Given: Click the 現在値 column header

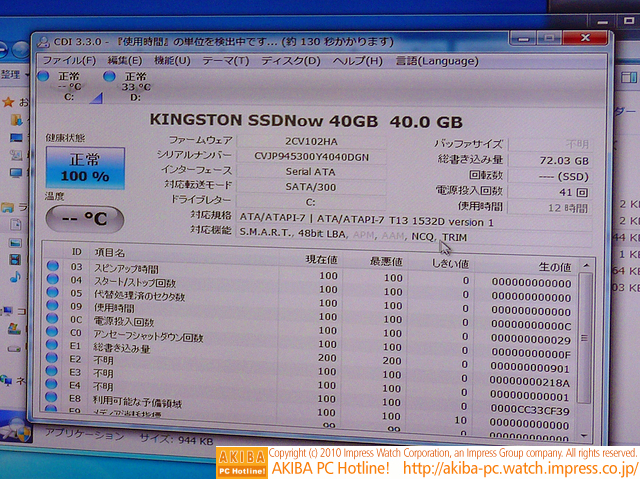Looking at the screenshot, I should pos(320,260).
